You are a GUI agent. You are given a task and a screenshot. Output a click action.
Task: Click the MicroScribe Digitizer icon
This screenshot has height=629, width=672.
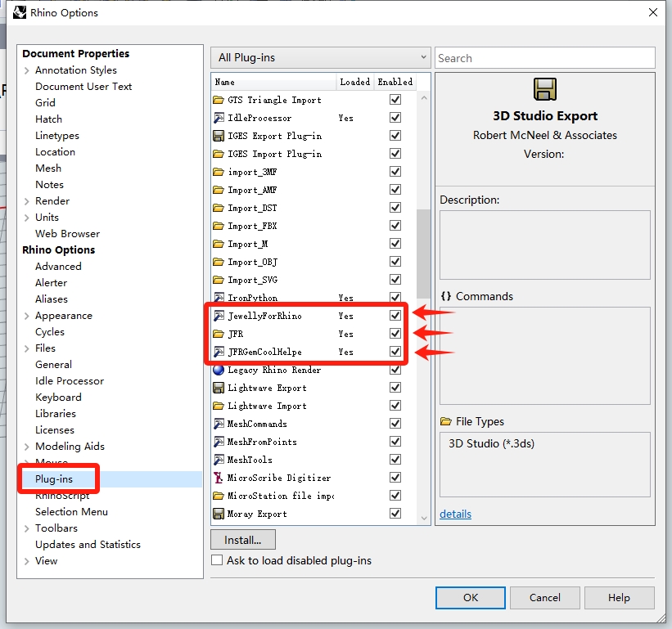[219, 478]
